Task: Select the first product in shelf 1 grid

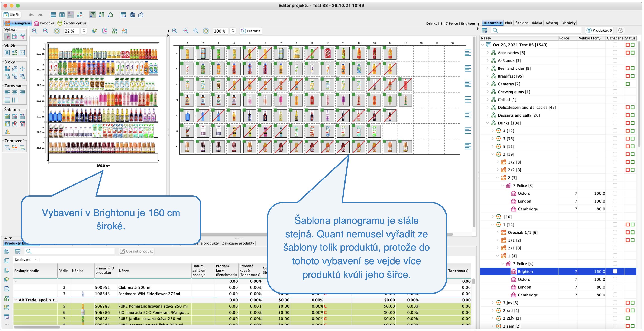Action: [187, 53]
